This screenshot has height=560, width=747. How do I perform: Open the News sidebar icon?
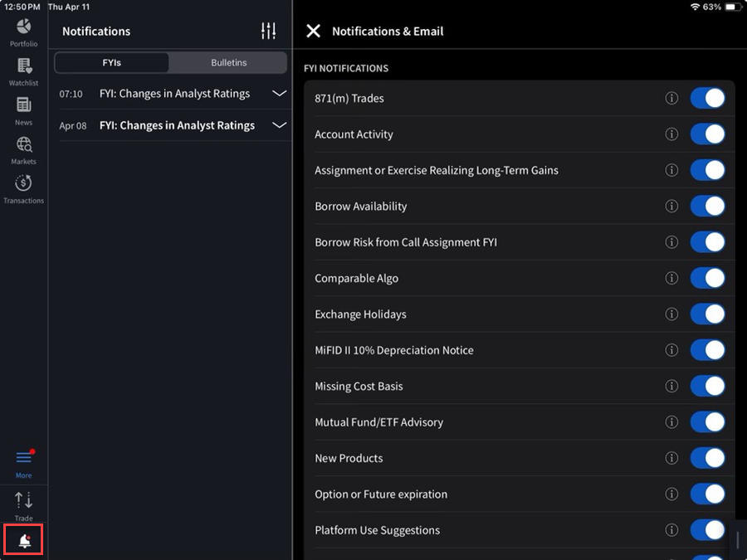coord(23,111)
